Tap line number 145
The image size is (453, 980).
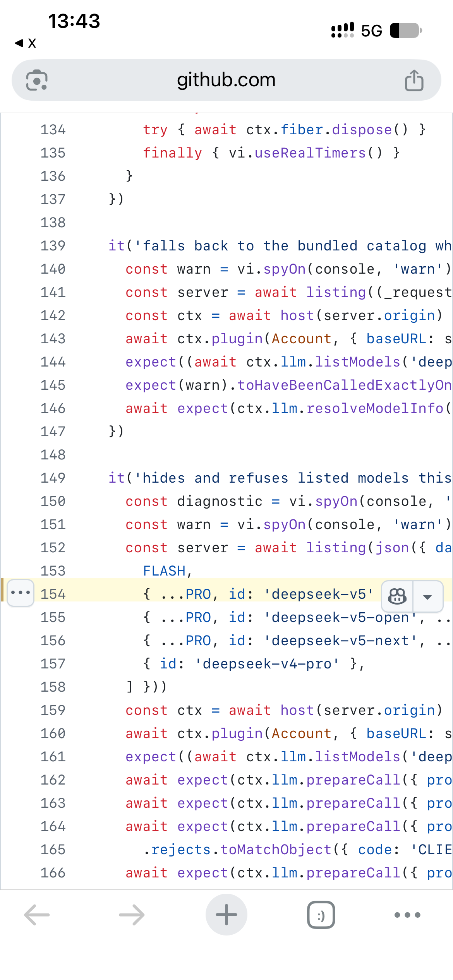point(53,385)
